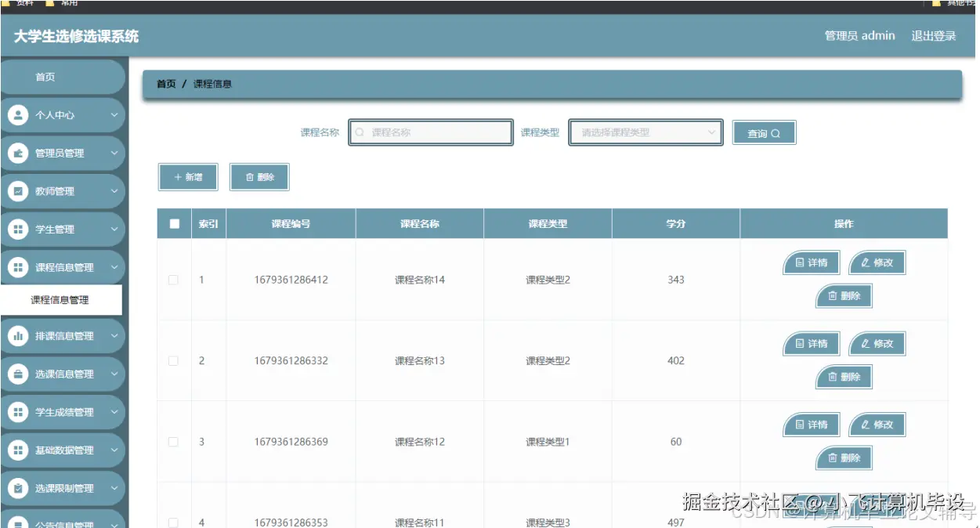Open 公告信息管理 menu item
The width and height of the screenshot is (980, 528).
click(x=62, y=519)
